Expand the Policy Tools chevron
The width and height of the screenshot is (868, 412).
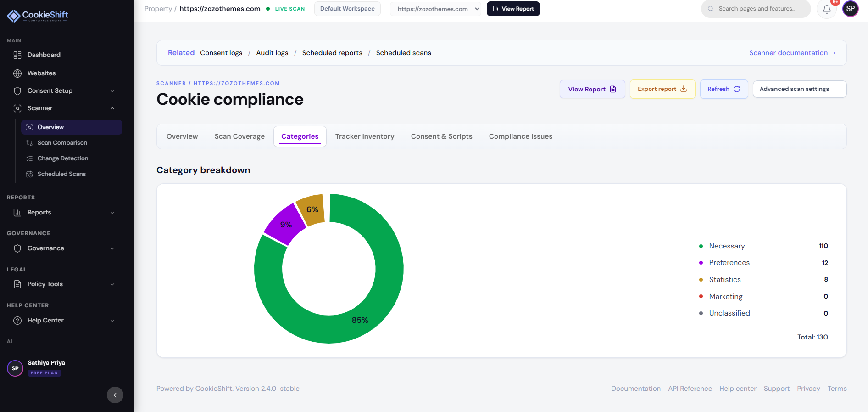(x=112, y=284)
